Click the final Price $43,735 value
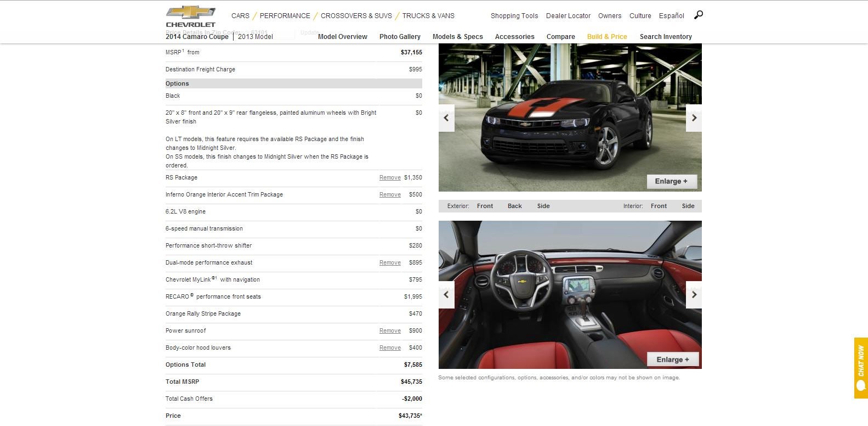 coord(410,416)
